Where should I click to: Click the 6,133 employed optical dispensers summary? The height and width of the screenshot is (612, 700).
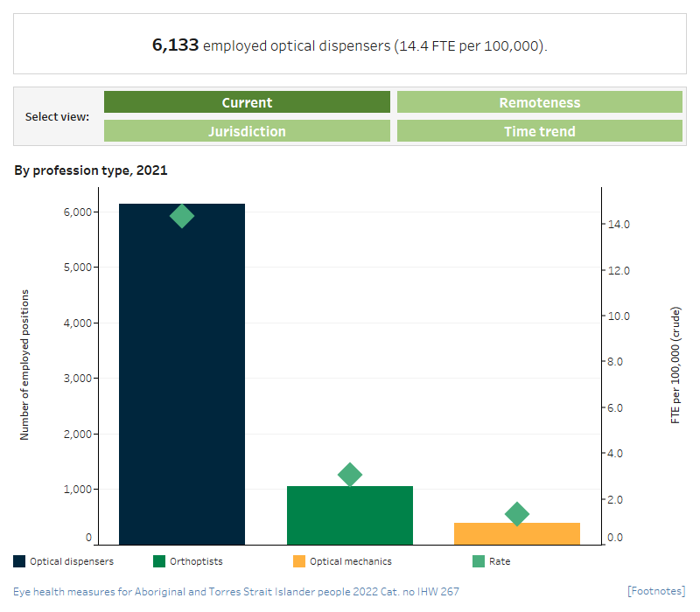click(349, 45)
